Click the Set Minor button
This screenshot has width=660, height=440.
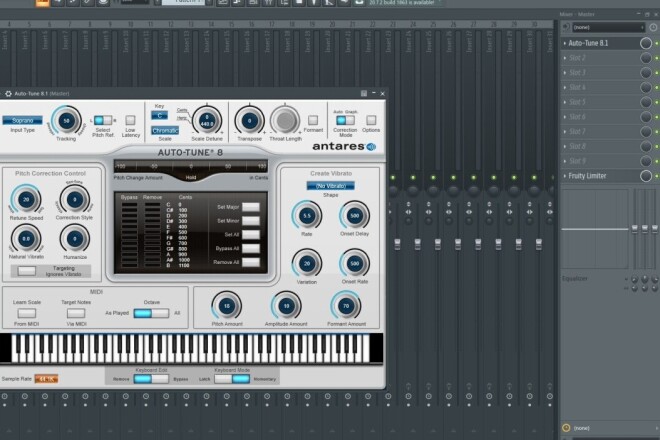[251, 221]
